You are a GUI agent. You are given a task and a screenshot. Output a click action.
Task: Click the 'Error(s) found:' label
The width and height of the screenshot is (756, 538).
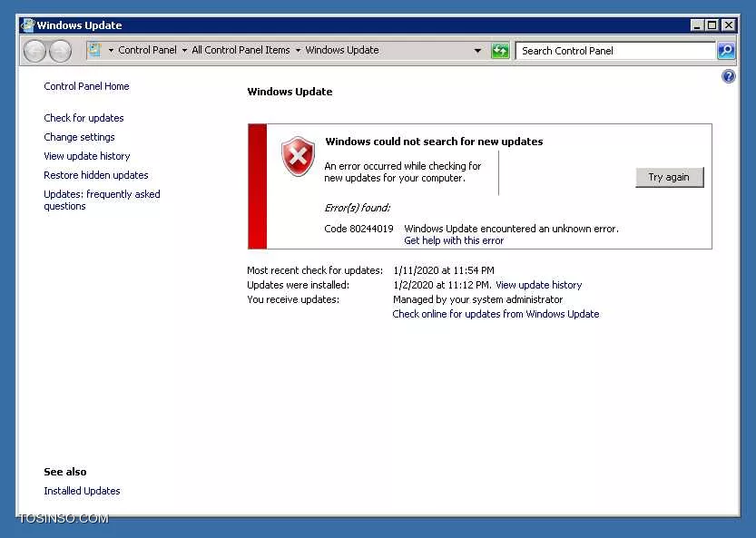358,208
